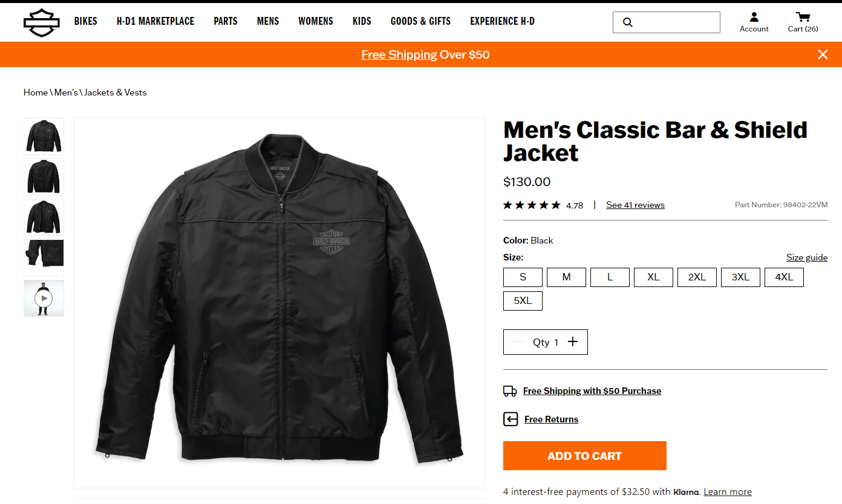Play the product video thumbnail

point(44,298)
